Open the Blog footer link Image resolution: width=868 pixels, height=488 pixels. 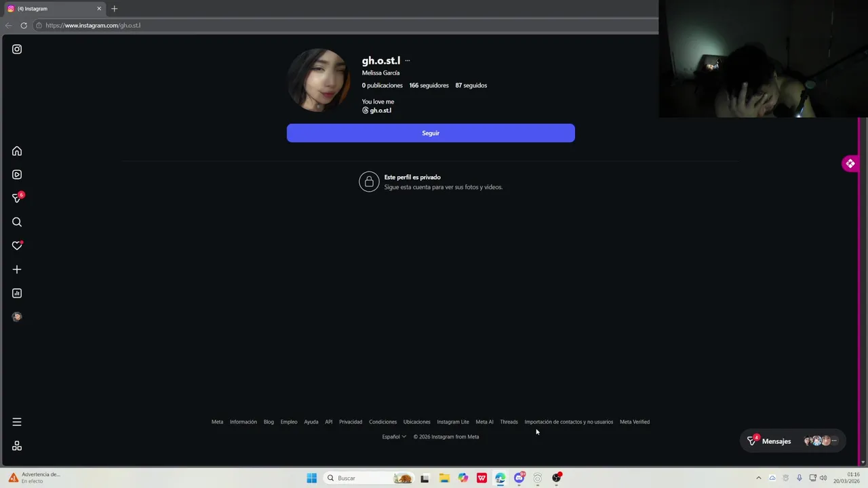pyautogui.click(x=269, y=422)
